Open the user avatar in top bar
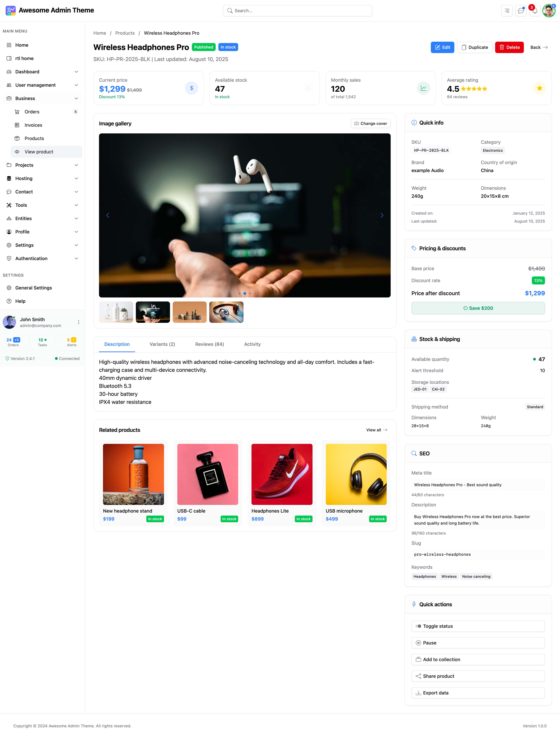 click(549, 11)
